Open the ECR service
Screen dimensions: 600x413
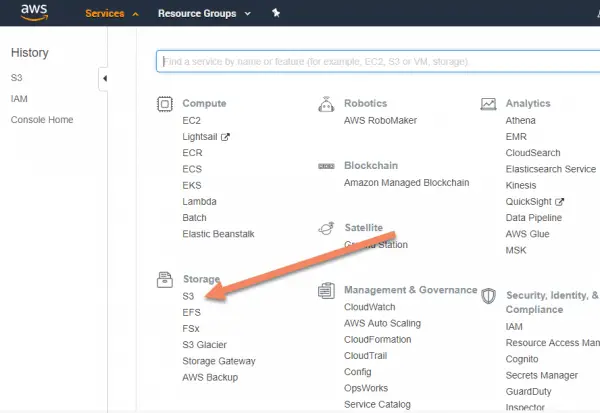[x=192, y=153]
